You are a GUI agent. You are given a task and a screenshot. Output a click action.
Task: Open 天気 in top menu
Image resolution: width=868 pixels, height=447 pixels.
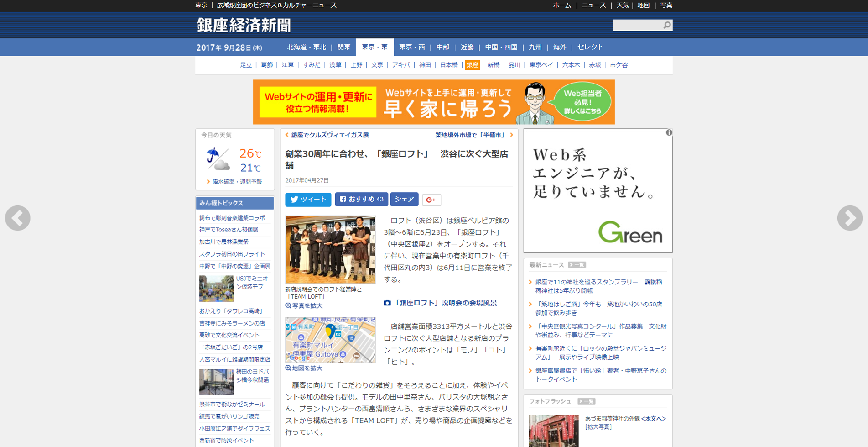tap(622, 5)
